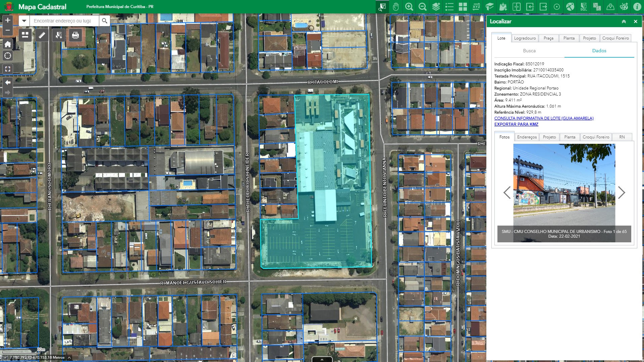Screen dimensions: 644x362
Task: Open the swipe compare tool
Action: (517, 7)
